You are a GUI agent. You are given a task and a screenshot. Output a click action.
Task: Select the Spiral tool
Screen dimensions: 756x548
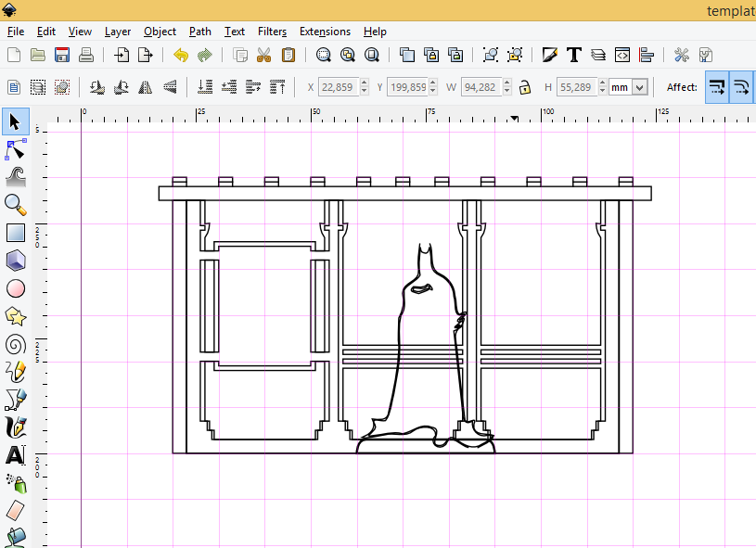click(16, 345)
